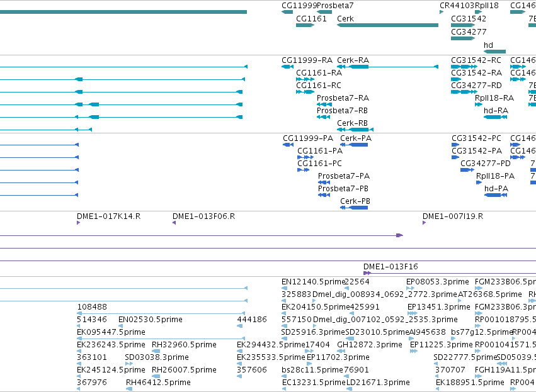Image resolution: width=536 pixels, height=392 pixels.
Task: Select the CG1161-PA protein feature
Action: click(305, 157)
